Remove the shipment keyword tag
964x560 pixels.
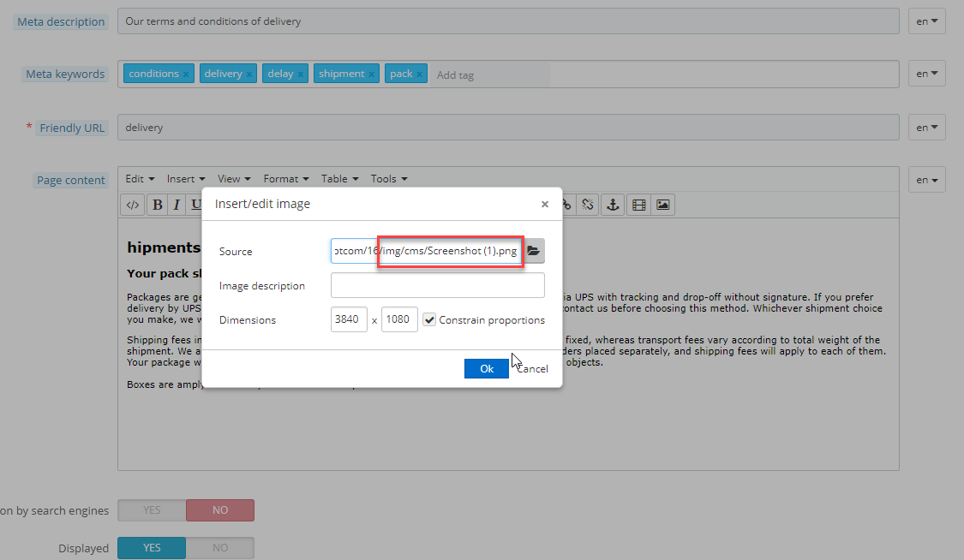pyautogui.click(x=371, y=74)
